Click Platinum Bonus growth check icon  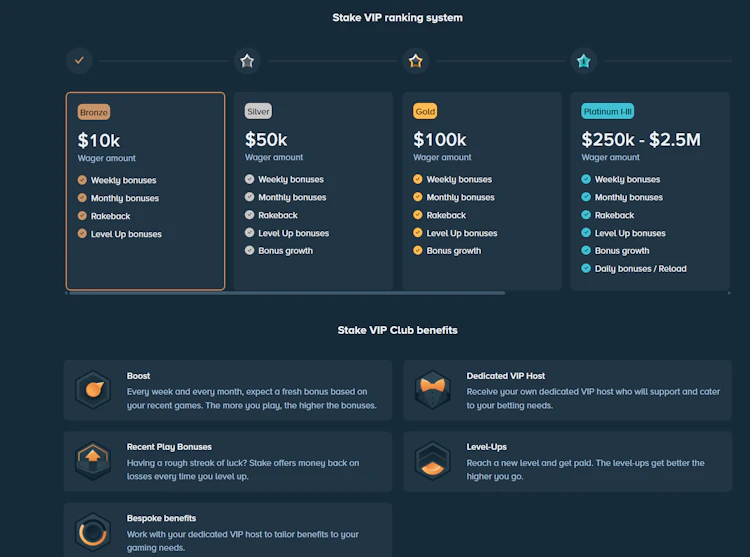[x=586, y=250]
